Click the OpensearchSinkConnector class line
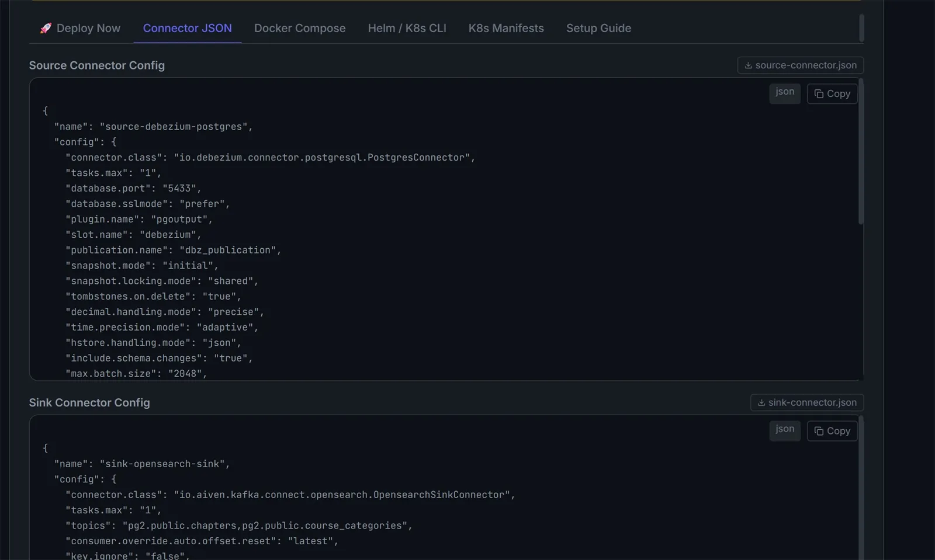 tap(290, 495)
